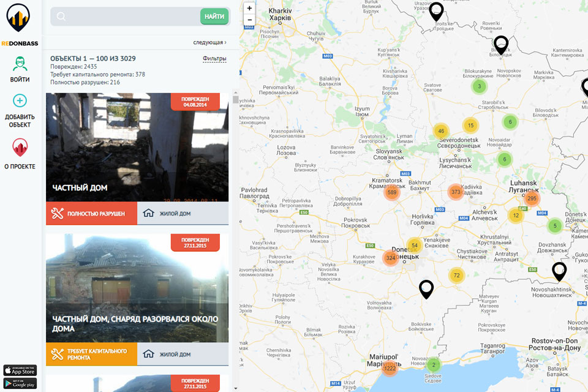This screenshot has height=392, width=588.
Task: Click the Объекты 1 — 100 из 3029 heading
Action: (93, 59)
